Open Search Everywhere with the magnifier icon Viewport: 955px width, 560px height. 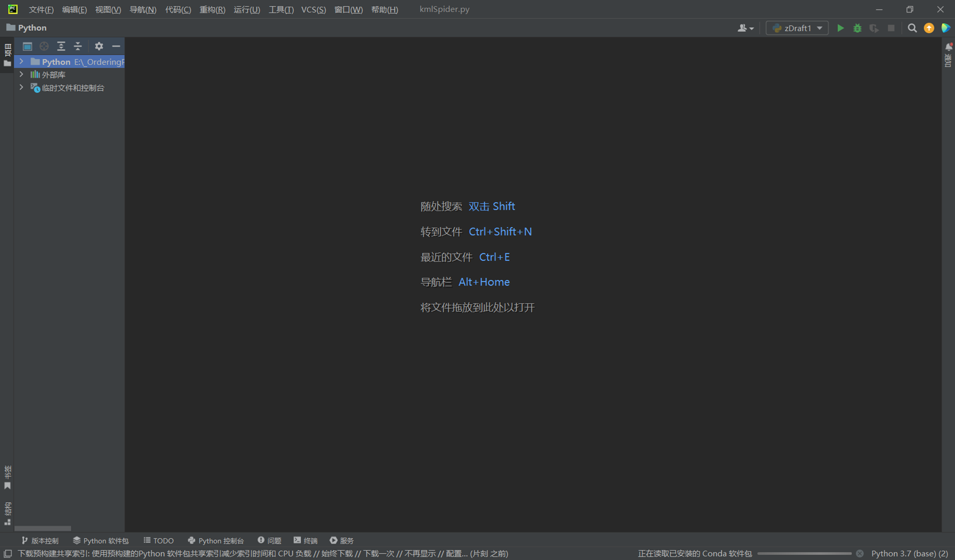[x=912, y=28]
